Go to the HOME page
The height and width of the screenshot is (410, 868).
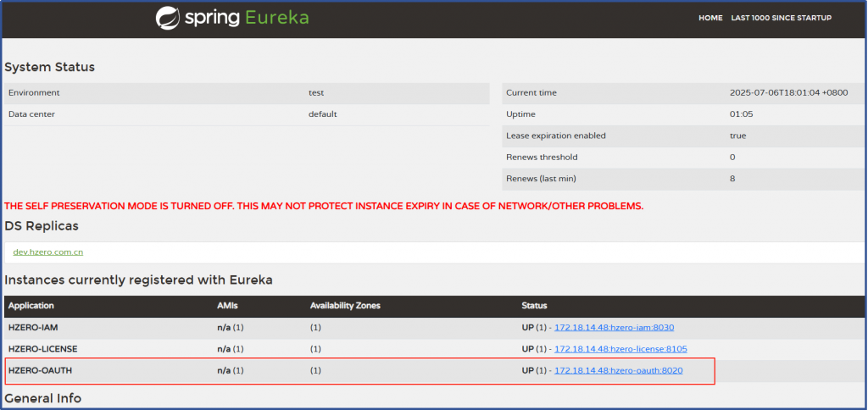[x=710, y=18]
